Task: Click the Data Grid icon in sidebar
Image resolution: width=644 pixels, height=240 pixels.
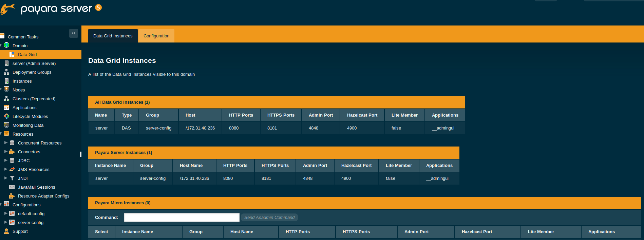Action: tap(12, 54)
